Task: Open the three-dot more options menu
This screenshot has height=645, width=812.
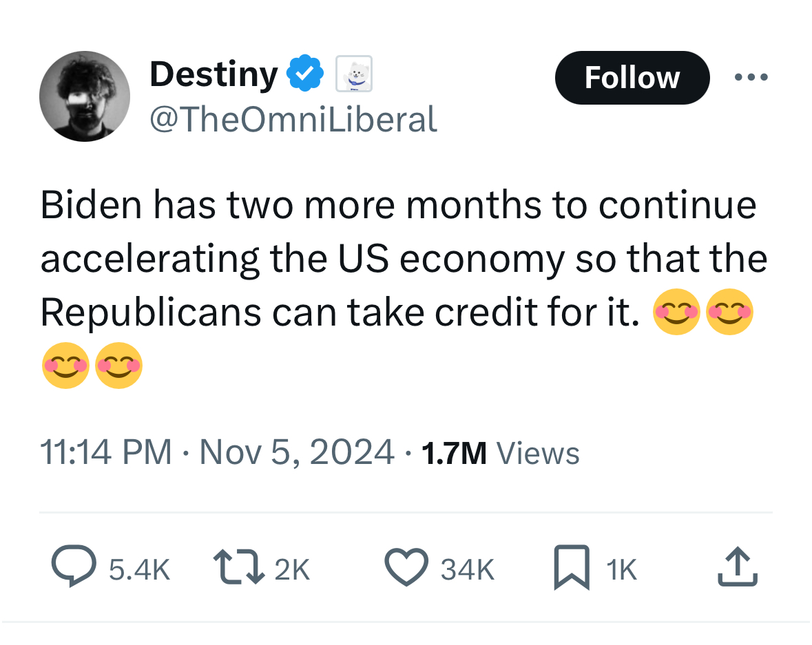Action: click(x=751, y=77)
